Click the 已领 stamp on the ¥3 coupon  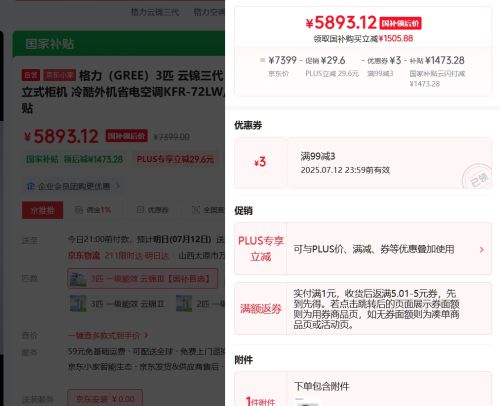coord(477,176)
